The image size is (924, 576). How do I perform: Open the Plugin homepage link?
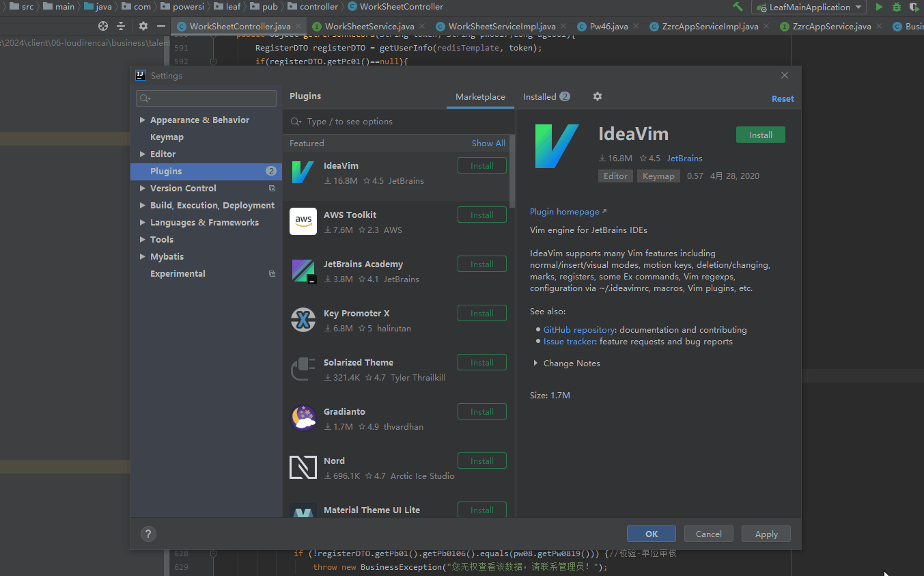click(568, 212)
